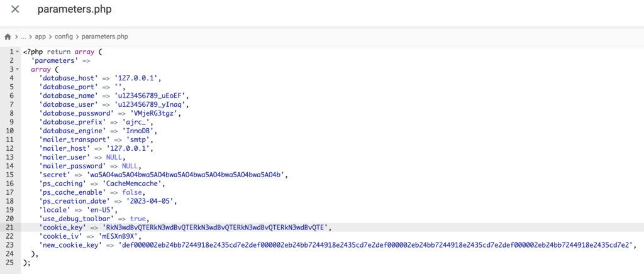Click the mailer_transport 'smtp' value
The image size is (644, 274).
point(138,140)
